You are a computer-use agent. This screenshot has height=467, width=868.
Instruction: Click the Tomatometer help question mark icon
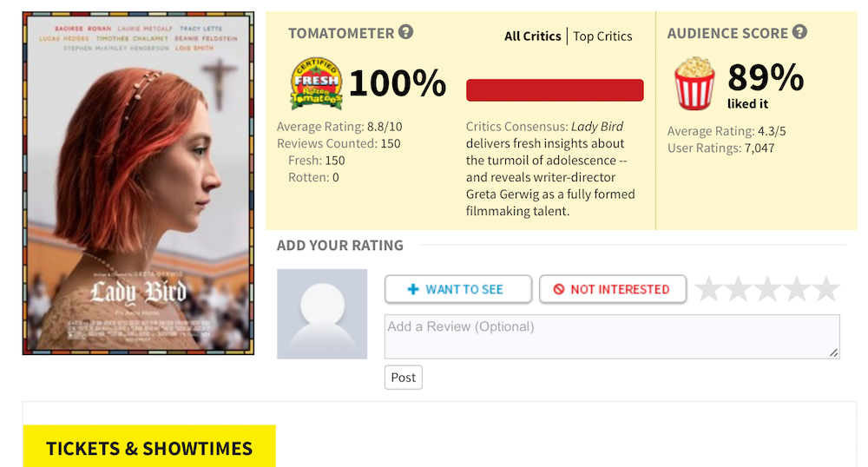point(405,32)
